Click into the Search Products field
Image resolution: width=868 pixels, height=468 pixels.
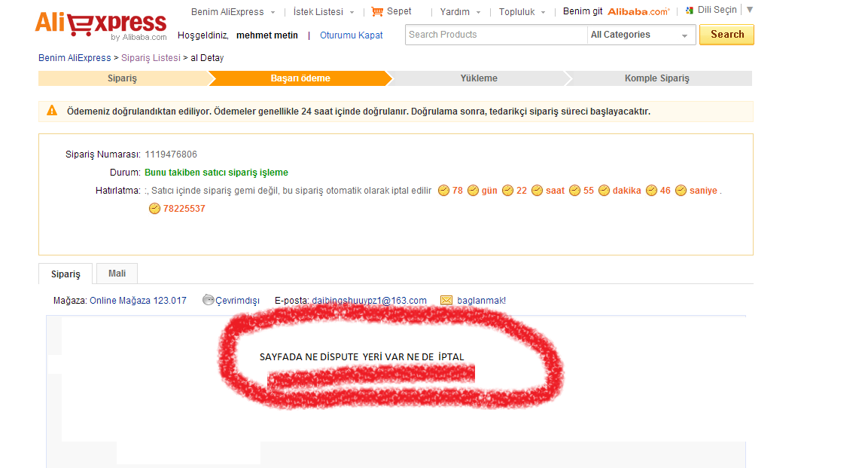point(496,35)
